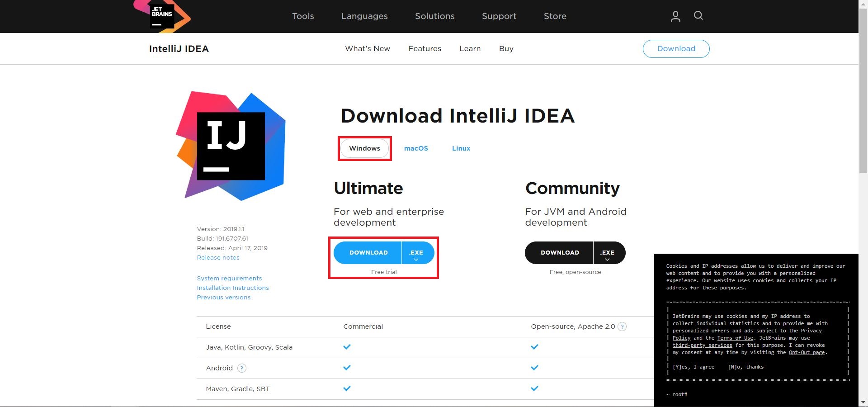Screen dimensions: 868x407
Task: Open the Tools menu
Action: [303, 16]
